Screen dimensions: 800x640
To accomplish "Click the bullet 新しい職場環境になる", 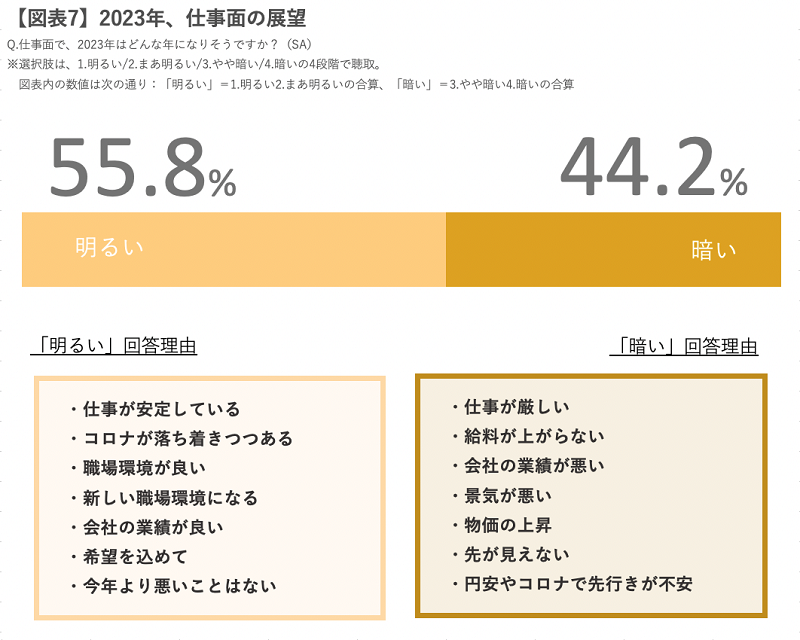I will (163, 498).
